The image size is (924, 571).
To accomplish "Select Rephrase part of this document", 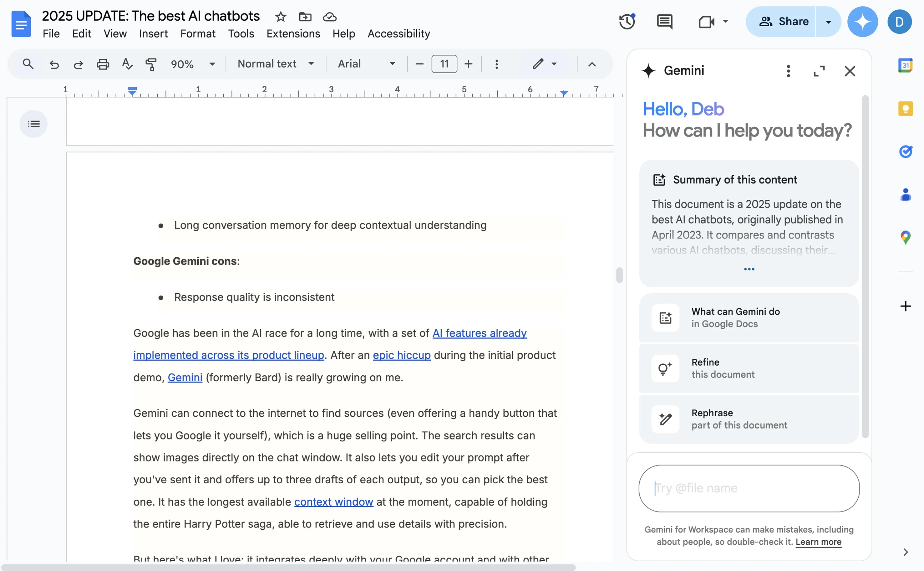I will [749, 419].
